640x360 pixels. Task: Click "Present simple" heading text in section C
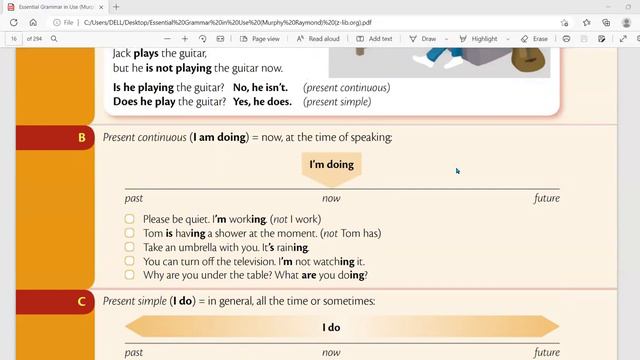pos(134,301)
